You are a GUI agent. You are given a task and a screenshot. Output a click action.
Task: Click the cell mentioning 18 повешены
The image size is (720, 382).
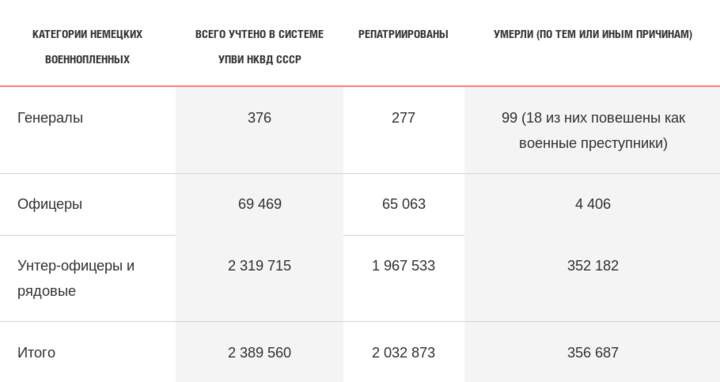click(593, 130)
